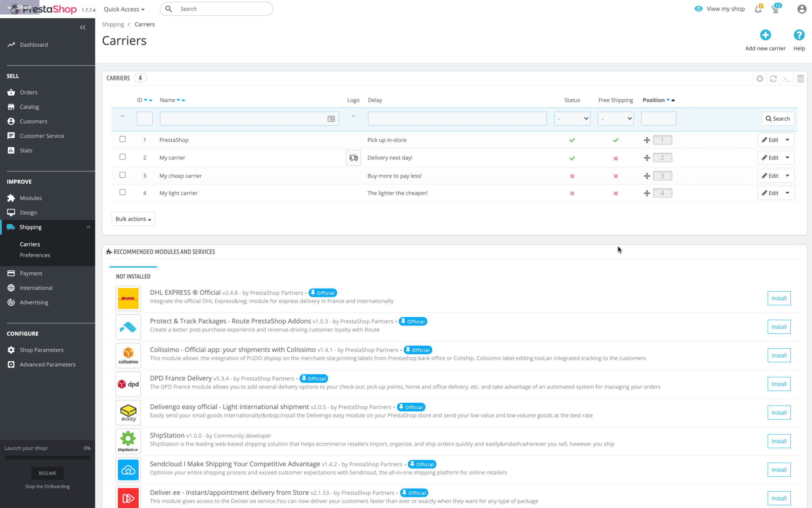Image resolution: width=812 pixels, height=508 pixels.
Task: Edit the My cheap carrier entry
Action: (770, 176)
